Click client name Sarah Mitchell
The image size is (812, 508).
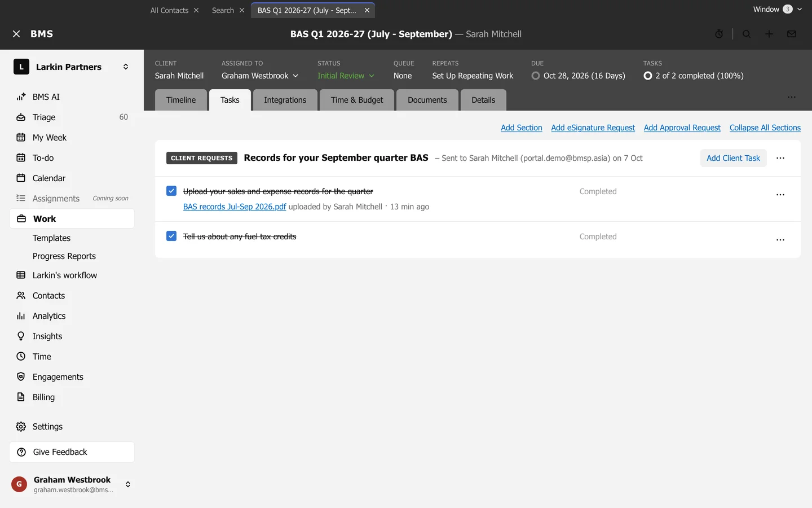[179, 76]
